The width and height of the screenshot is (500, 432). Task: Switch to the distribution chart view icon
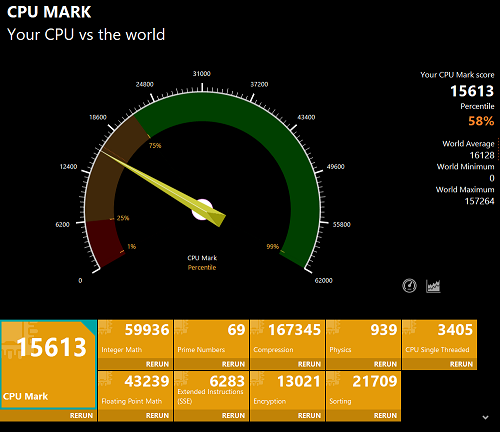(x=433, y=286)
